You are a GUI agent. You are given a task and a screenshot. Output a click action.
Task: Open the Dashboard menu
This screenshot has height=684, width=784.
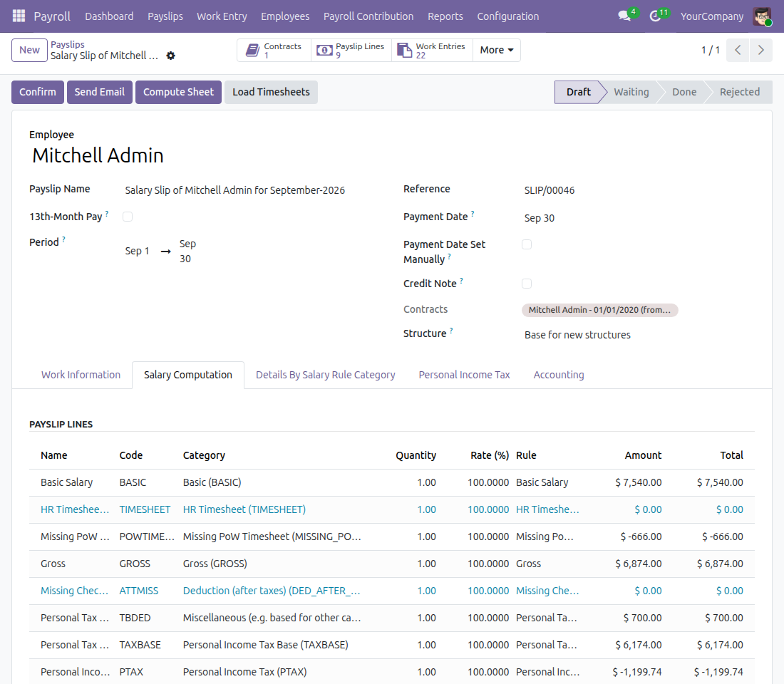tap(109, 16)
